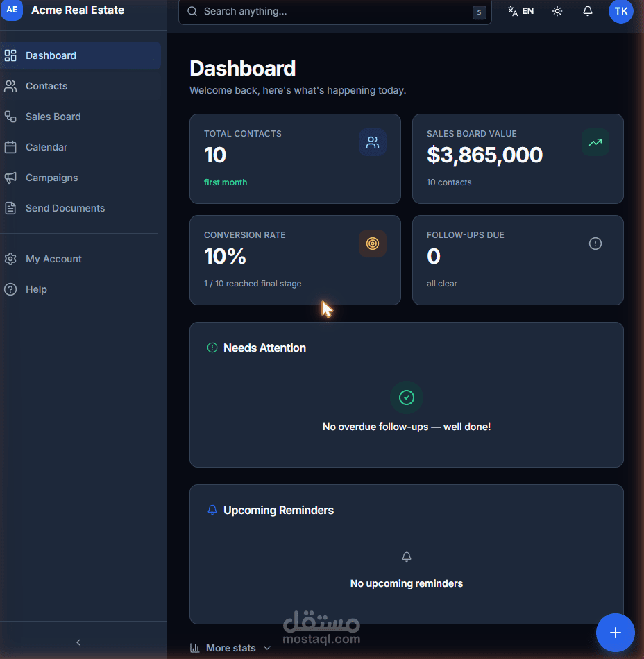The image size is (644, 659).
Task: Click the Dashboard grid icon
Action: [x=10, y=55]
